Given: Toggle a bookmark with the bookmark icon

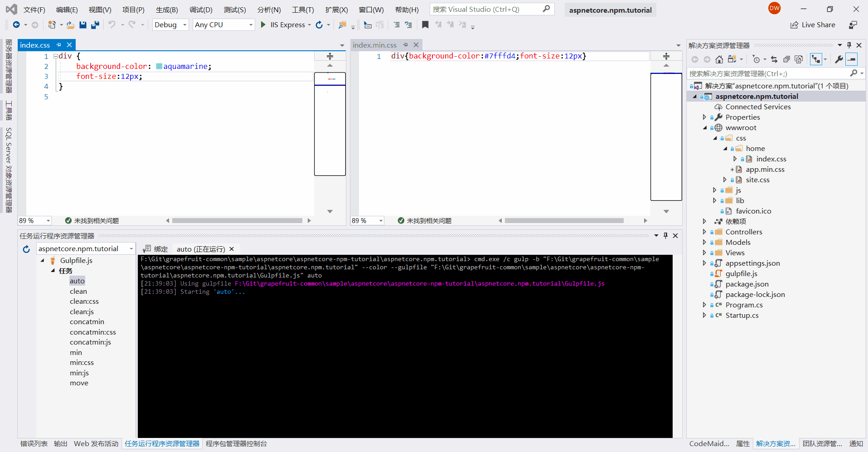Looking at the screenshot, I should (425, 25).
